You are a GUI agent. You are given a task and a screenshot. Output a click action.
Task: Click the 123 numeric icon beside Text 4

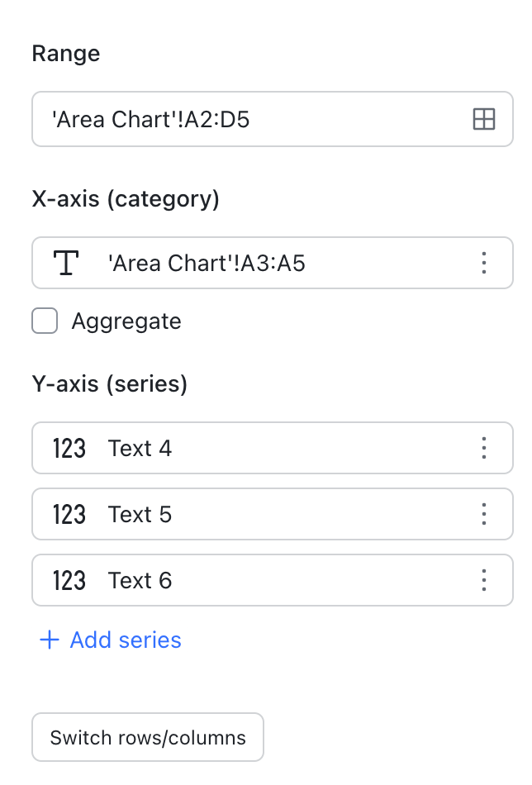click(x=69, y=448)
